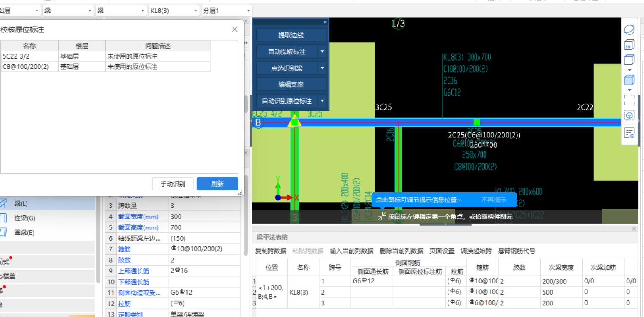
Task: Click 复制跨数据 in the table toolbar
Action: pyautogui.click(x=271, y=251)
